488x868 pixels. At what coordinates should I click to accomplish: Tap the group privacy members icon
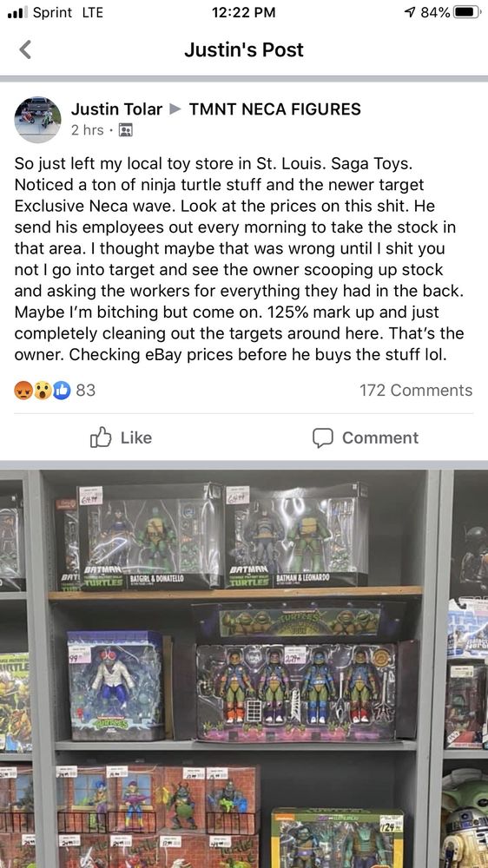126,130
